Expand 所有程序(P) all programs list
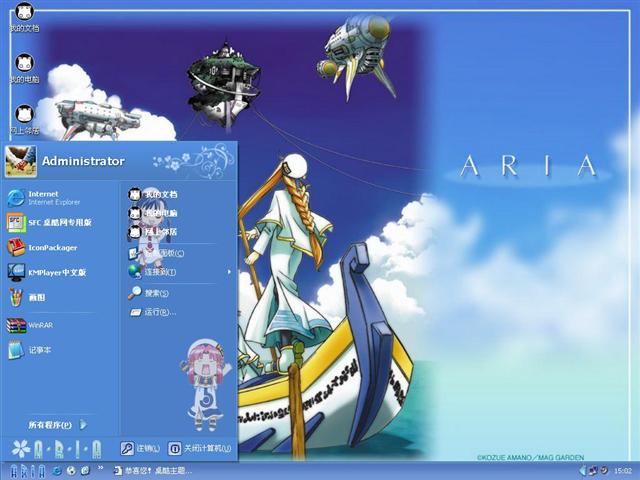 click(x=57, y=425)
